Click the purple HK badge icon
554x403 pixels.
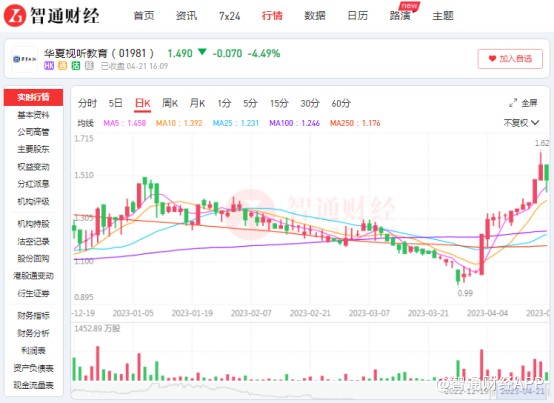(x=49, y=66)
